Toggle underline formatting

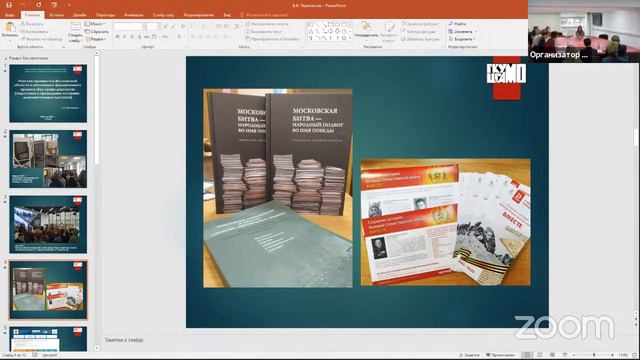coord(132,37)
